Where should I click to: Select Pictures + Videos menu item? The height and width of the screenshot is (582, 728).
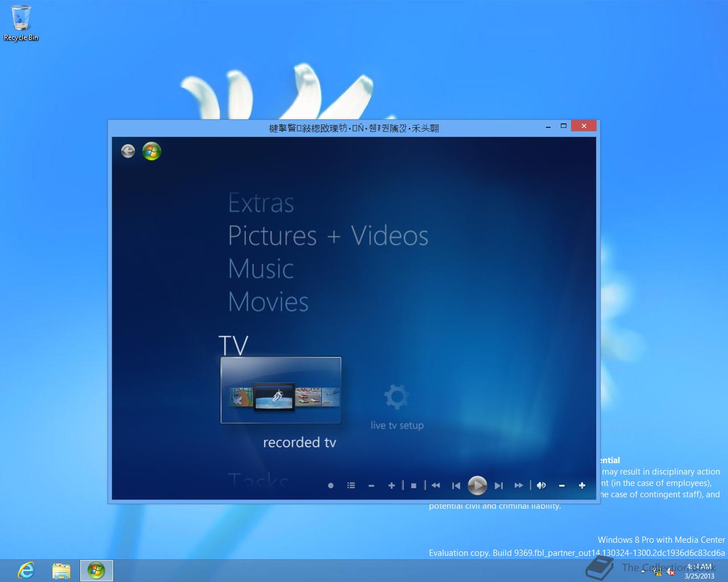click(x=328, y=236)
